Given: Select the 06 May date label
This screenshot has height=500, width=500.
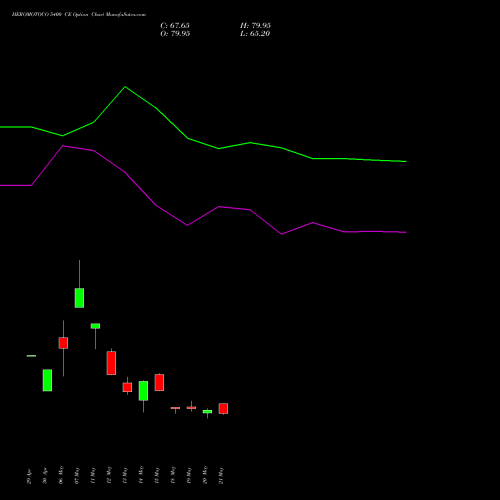Looking at the screenshot, I should pyautogui.click(x=61, y=475).
